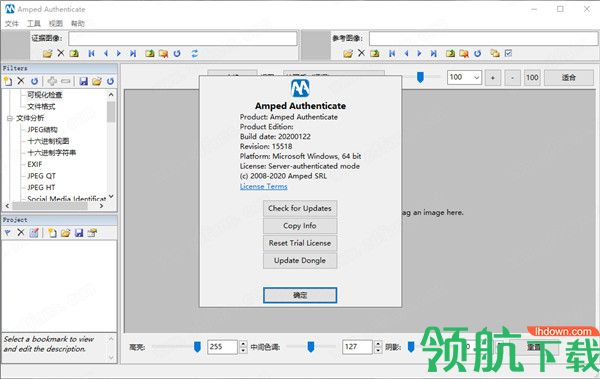This screenshot has width=600, height=379.
Task: Go to last image in reference toolbar
Action: (x=433, y=54)
